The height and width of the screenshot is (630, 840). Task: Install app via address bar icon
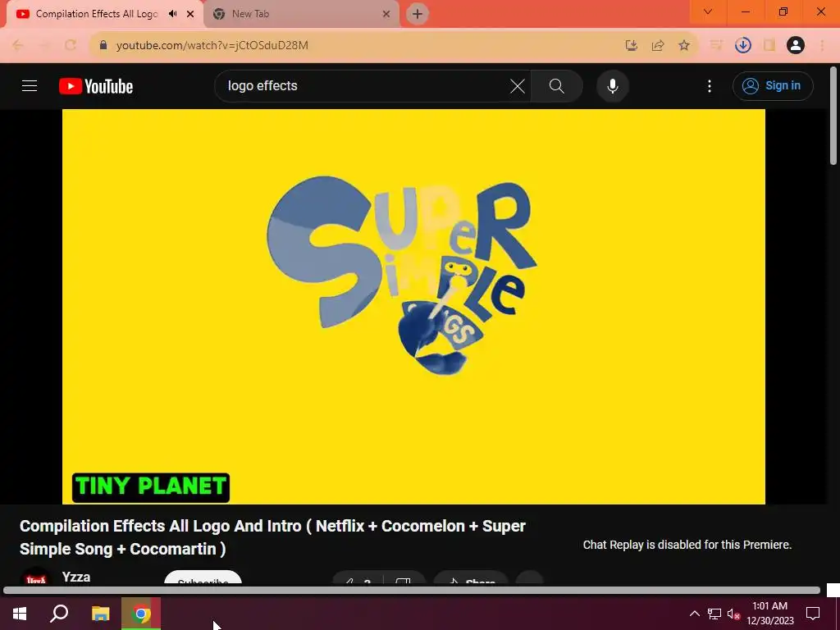tap(632, 46)
